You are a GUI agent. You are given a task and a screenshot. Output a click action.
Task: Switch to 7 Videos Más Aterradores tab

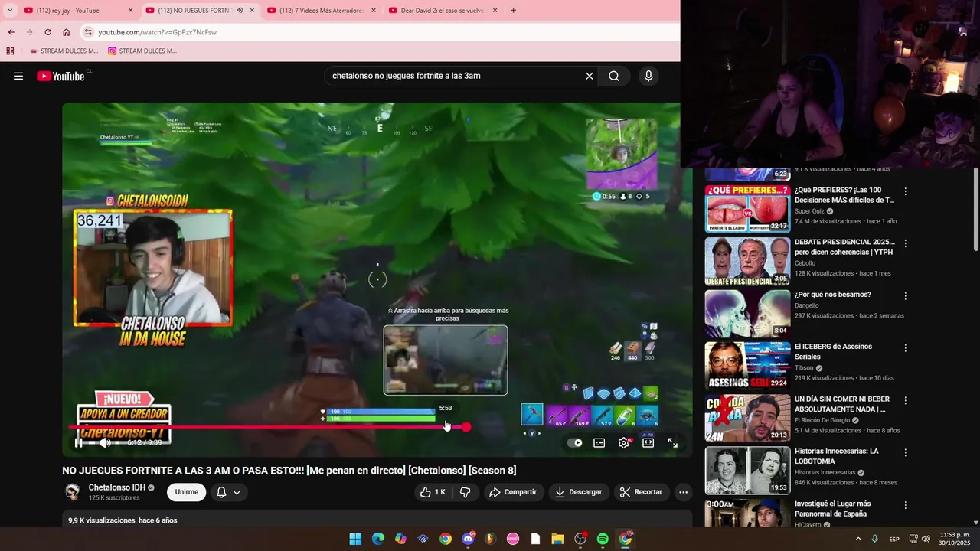(322, 11)
